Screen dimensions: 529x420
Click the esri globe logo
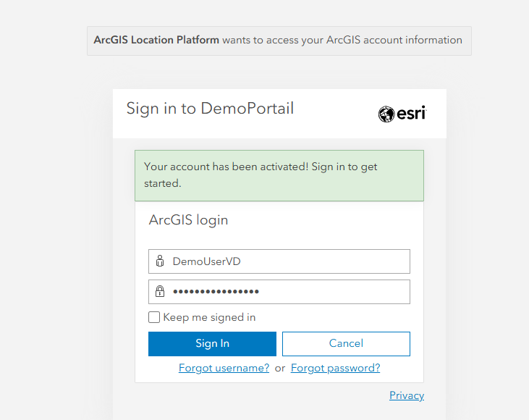coord(386,114)
